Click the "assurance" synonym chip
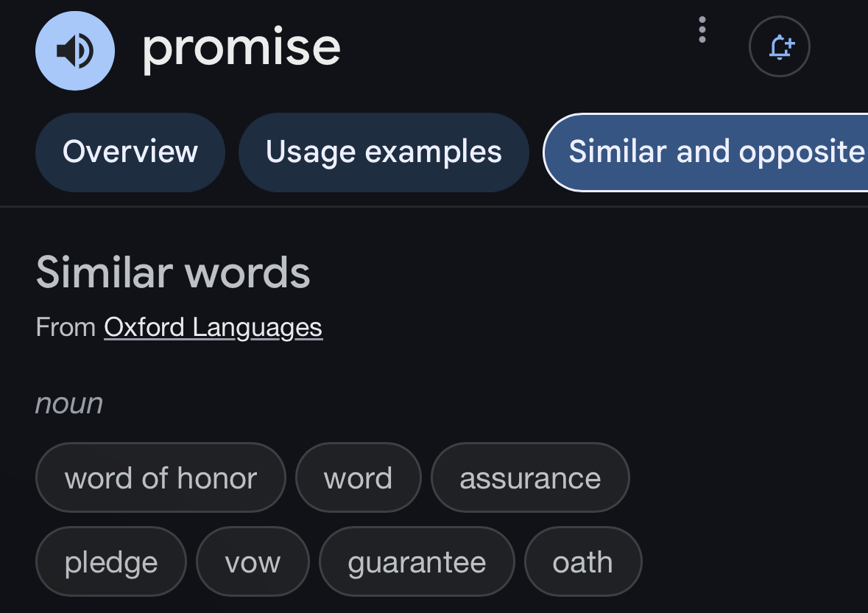Image resolution: width=868 pixels, height=613 pixels. pyautogui.click(x=530, y=477)
